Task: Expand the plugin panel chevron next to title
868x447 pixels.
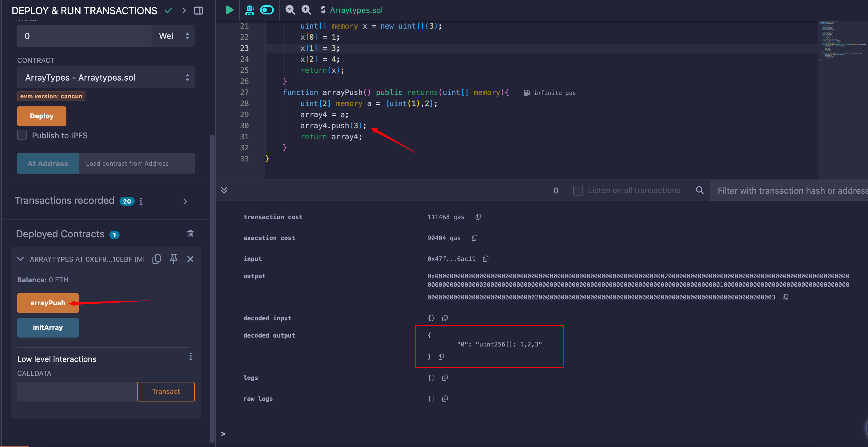Action: (184, 10)
